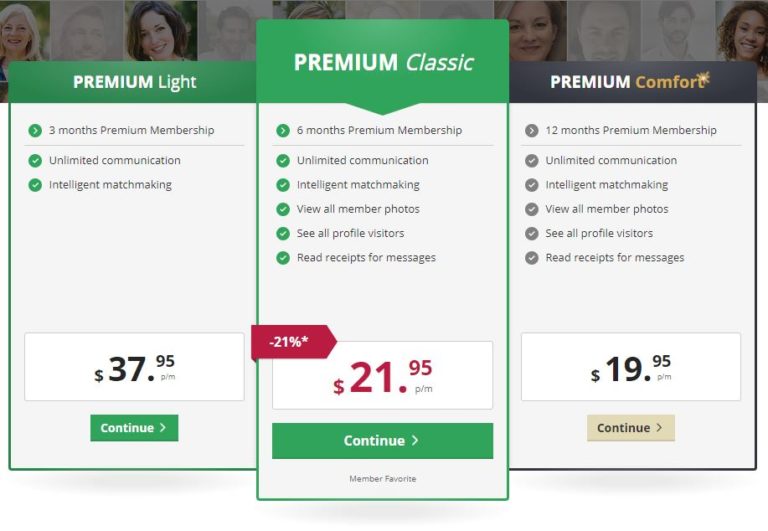The width and height of the screenshot is (768, 531).
Task: Click the Member Favorite label below Classic
Action: [383, 479]
